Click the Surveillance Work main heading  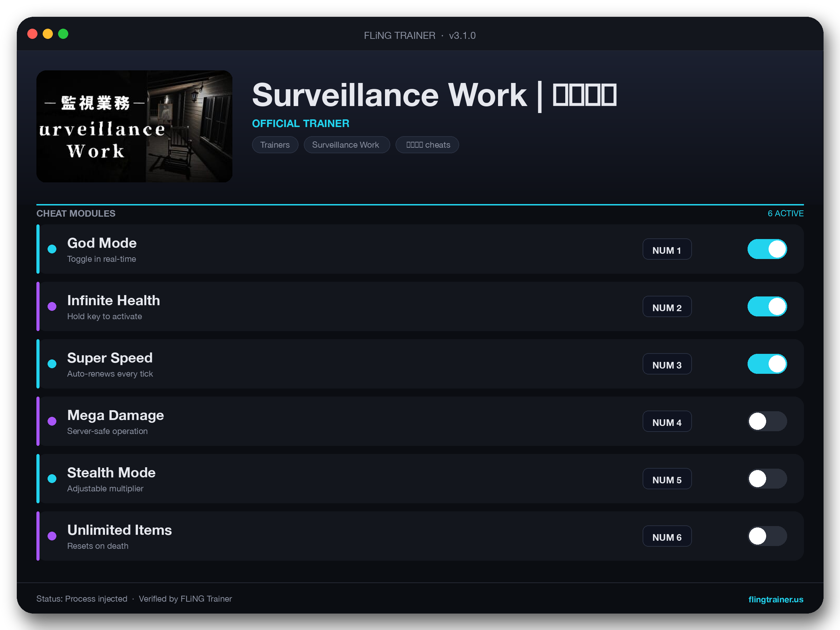coord(434,95)
